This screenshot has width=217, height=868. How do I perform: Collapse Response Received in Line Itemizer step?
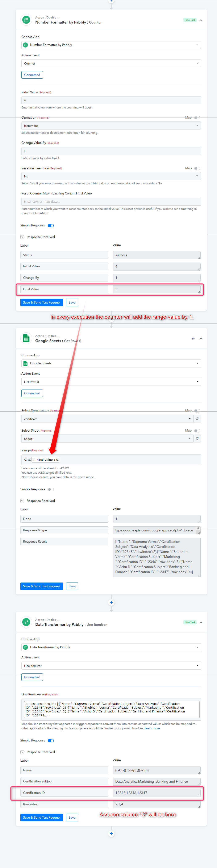point(22,752)
